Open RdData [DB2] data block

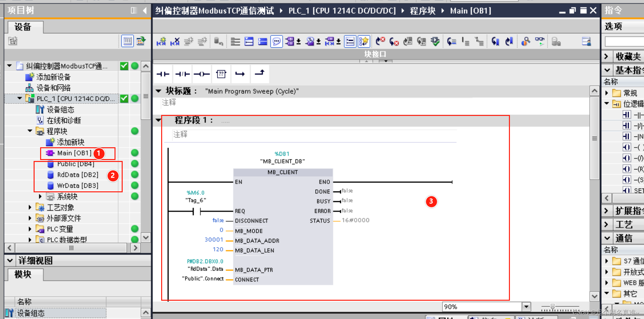(x=77, y=175)
